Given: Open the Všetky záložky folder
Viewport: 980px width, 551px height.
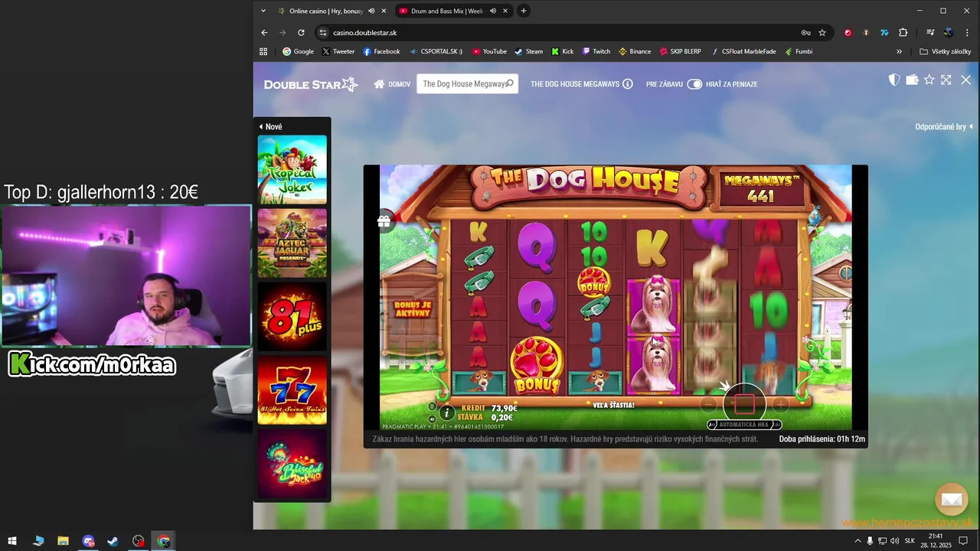Looking at the screenshot, I should [945, 51].
